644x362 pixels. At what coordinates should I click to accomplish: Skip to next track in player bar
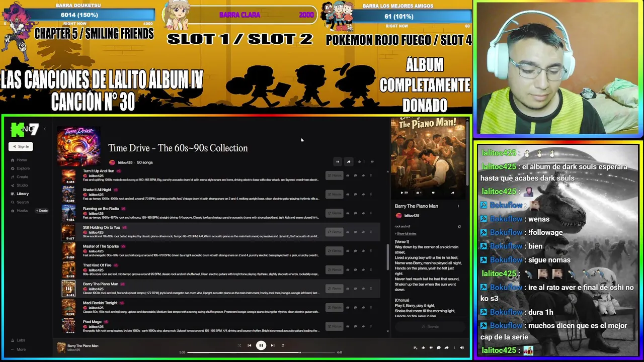272,345
